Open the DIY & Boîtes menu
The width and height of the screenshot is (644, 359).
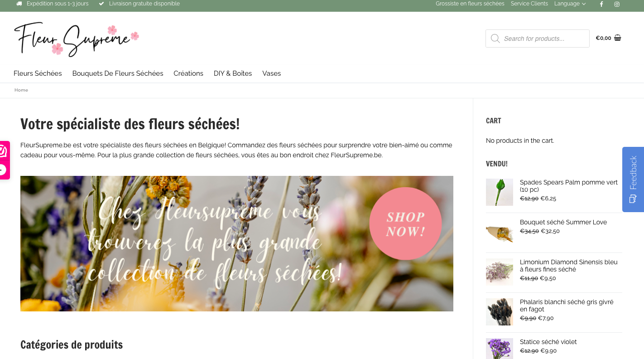click(233, 73)
